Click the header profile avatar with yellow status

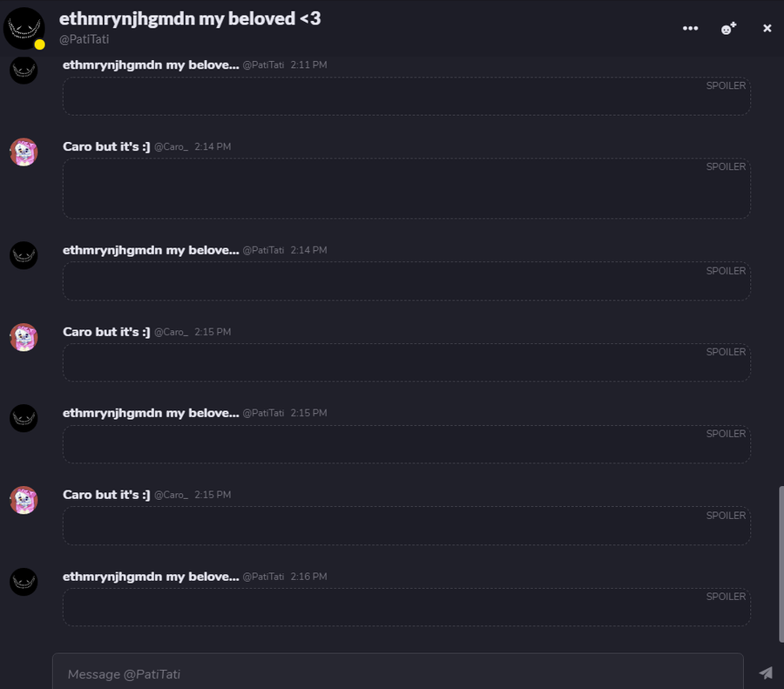24,29
